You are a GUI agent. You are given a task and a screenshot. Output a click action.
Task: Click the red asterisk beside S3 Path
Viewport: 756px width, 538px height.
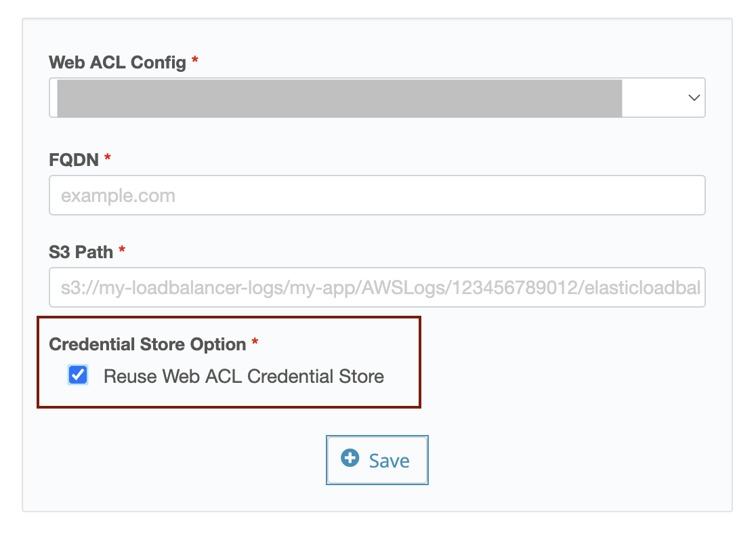click(x=122, y=249)
